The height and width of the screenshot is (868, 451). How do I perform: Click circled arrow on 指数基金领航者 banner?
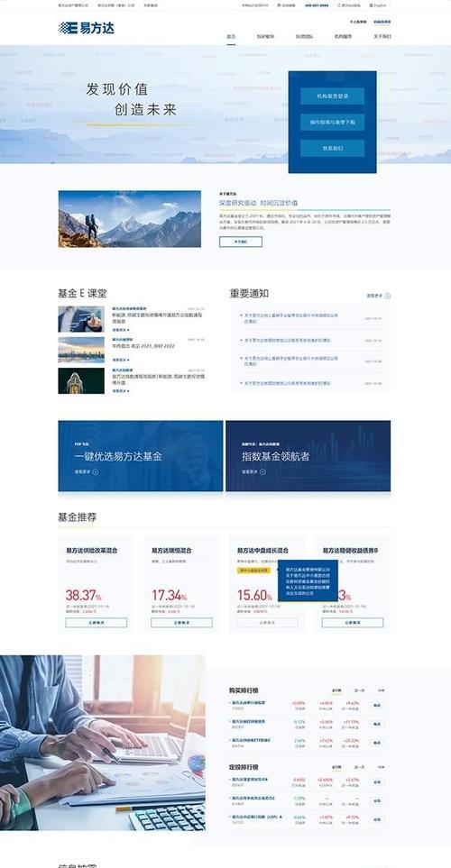click(x=262, y=472)
